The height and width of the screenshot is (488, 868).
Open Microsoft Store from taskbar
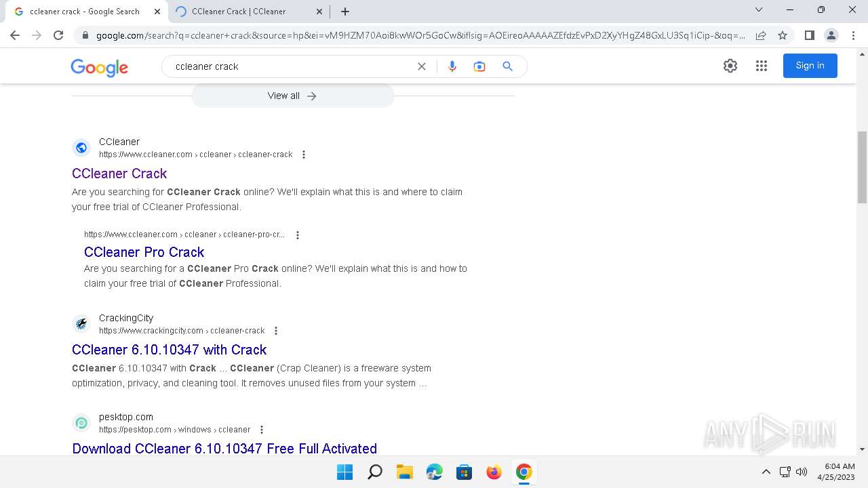pyautogui.click(x=465, y=472)
